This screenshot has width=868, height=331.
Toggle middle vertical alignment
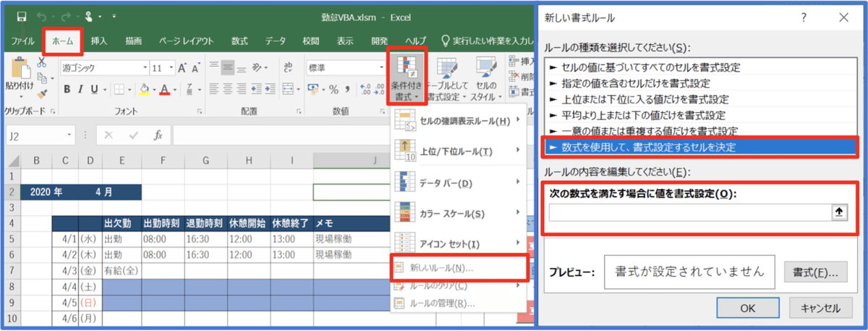[229, 67]
